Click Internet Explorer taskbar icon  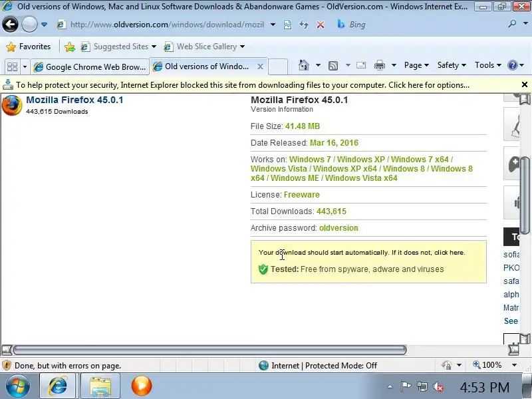pyautogui.click(x=58, y=386)
